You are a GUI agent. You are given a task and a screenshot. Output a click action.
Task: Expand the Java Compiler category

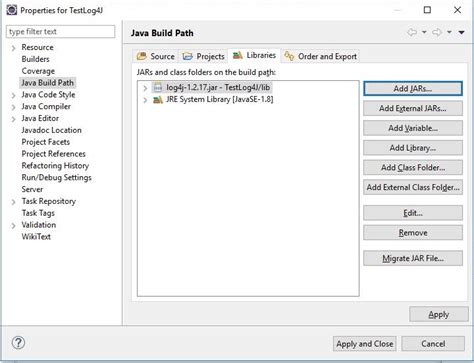[13, 107]
